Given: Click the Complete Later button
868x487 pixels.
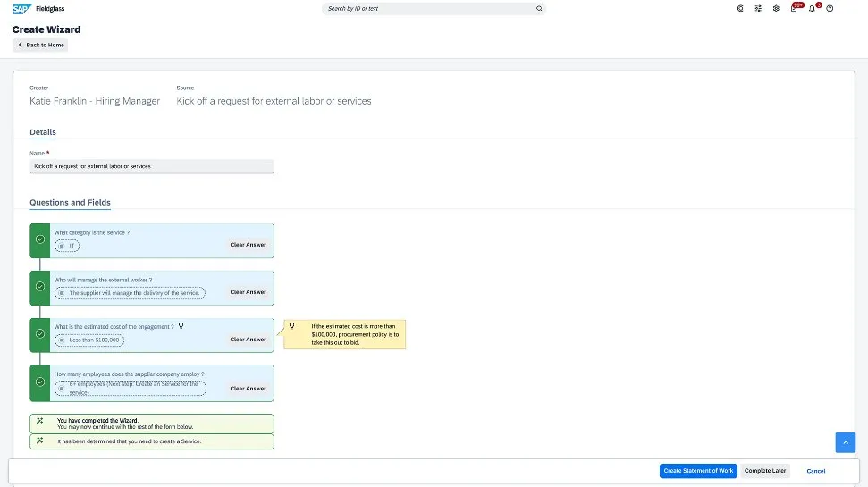Looking at the screenshot, I should (x=765, y=471).
